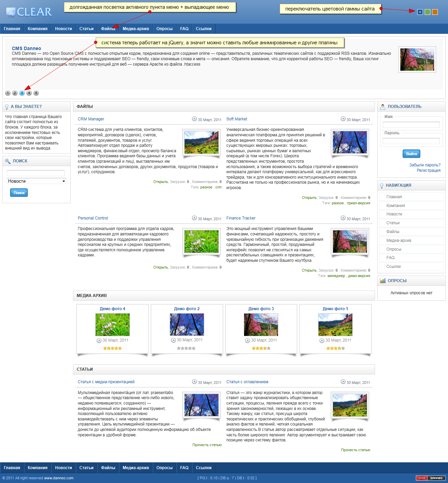
Task: Click the search text field
Action: pos(36,173)
